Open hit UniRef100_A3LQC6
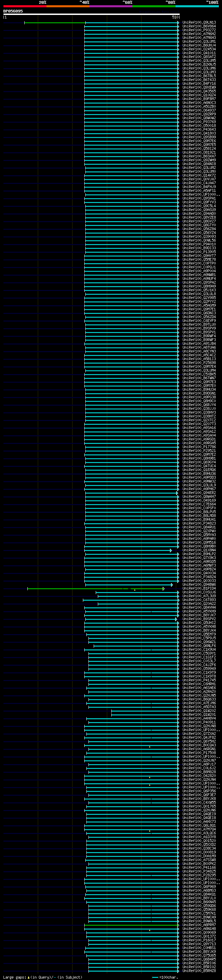Image resolution: width=222 pixels, height=980 pixels. click(199, 833)
